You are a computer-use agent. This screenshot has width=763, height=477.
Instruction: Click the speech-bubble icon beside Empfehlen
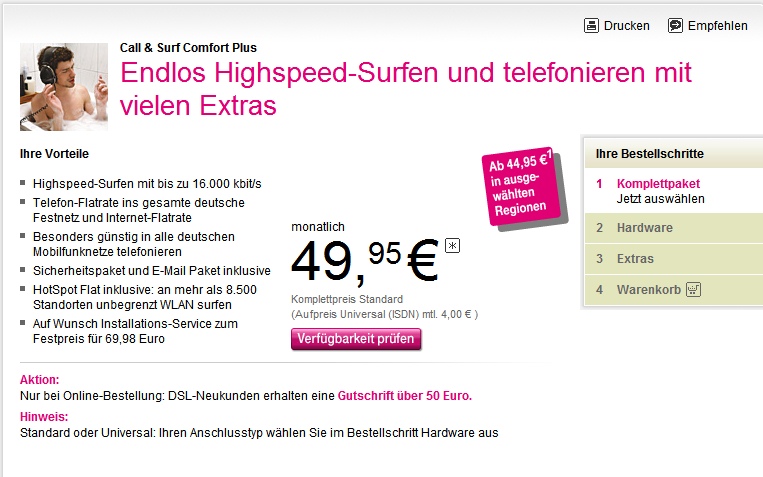tap(675, 26)
